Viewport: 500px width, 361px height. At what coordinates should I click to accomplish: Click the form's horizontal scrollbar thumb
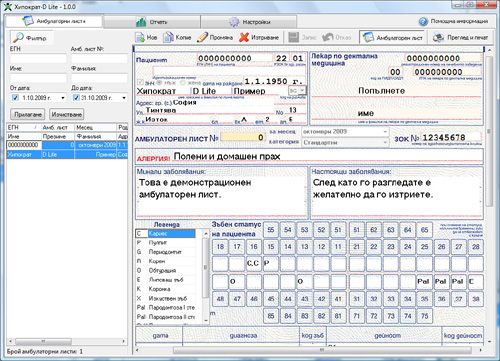click(x=322, y=350)
